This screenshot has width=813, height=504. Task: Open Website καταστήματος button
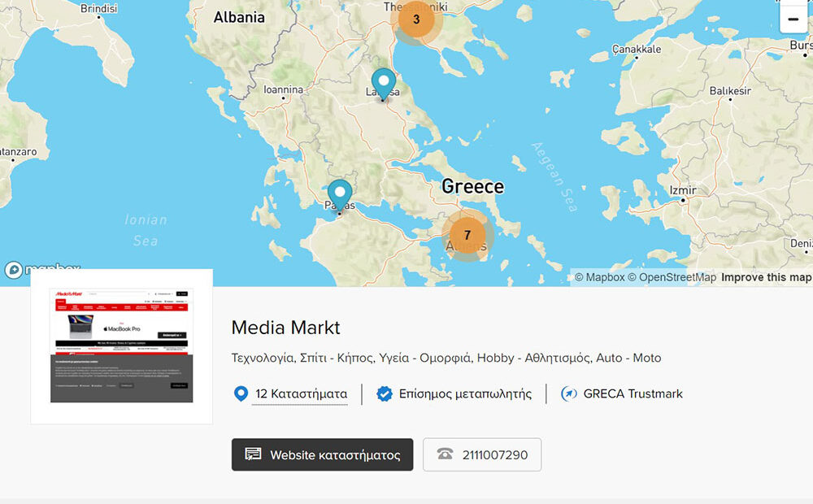click(323, 454)
